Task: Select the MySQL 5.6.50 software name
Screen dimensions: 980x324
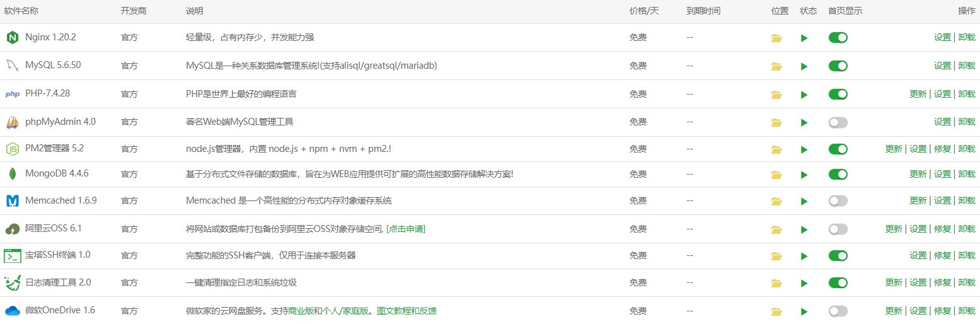Action: (x=53, y=65)
